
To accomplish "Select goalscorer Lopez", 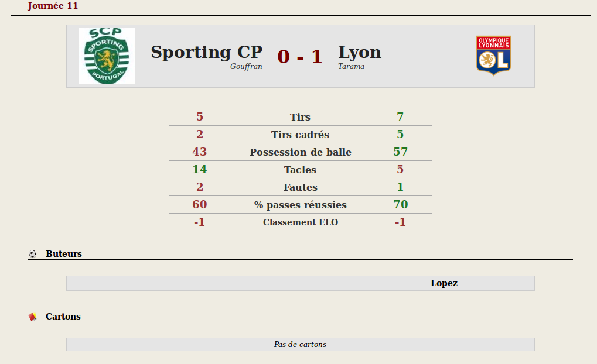I will click(x=444, y=283).
